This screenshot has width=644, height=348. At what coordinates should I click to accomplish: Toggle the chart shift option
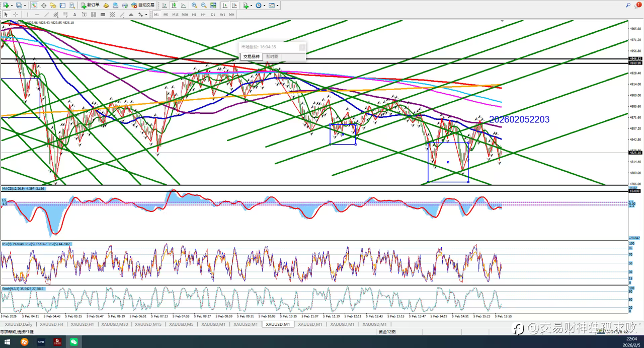(234, 5)
